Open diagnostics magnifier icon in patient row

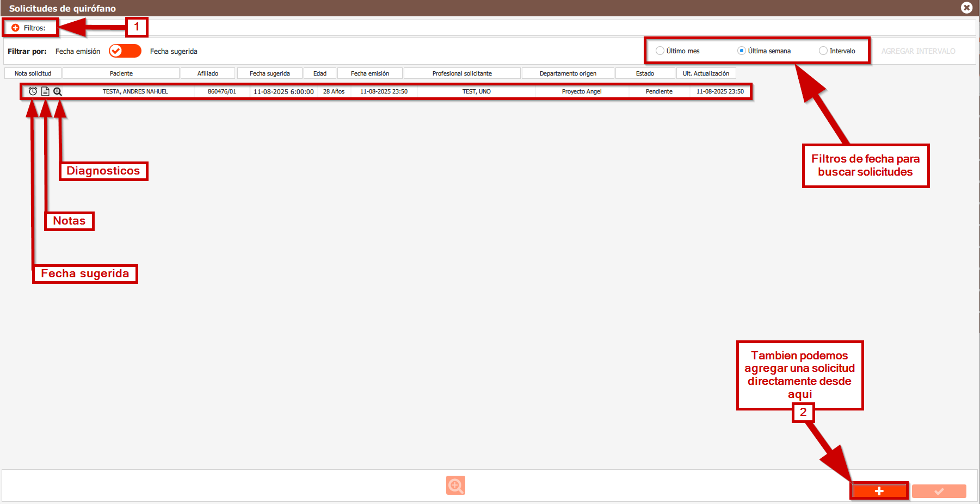coord(58,91)
